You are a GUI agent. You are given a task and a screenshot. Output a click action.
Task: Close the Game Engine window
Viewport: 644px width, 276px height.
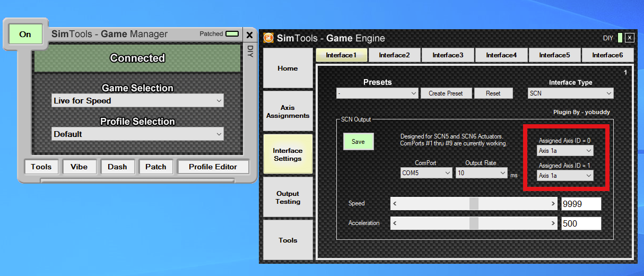[x=630, y=38]
